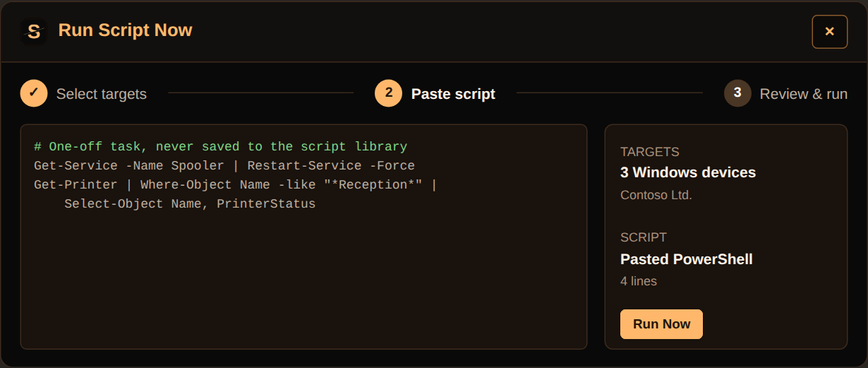Click the Run Now button
The height and width of the screenshot is (368, 868).
pos(661,324)
